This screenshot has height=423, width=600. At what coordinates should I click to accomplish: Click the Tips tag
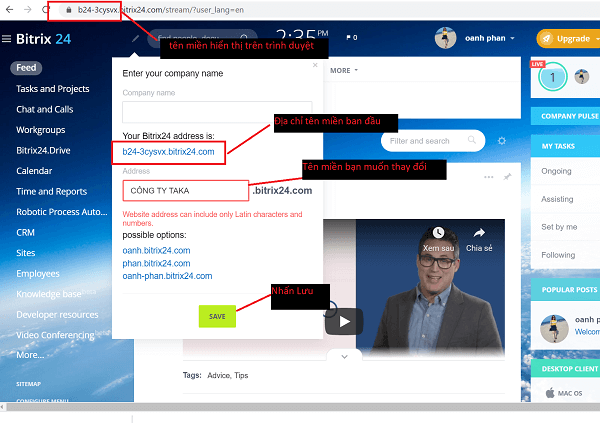pos(241,376)
